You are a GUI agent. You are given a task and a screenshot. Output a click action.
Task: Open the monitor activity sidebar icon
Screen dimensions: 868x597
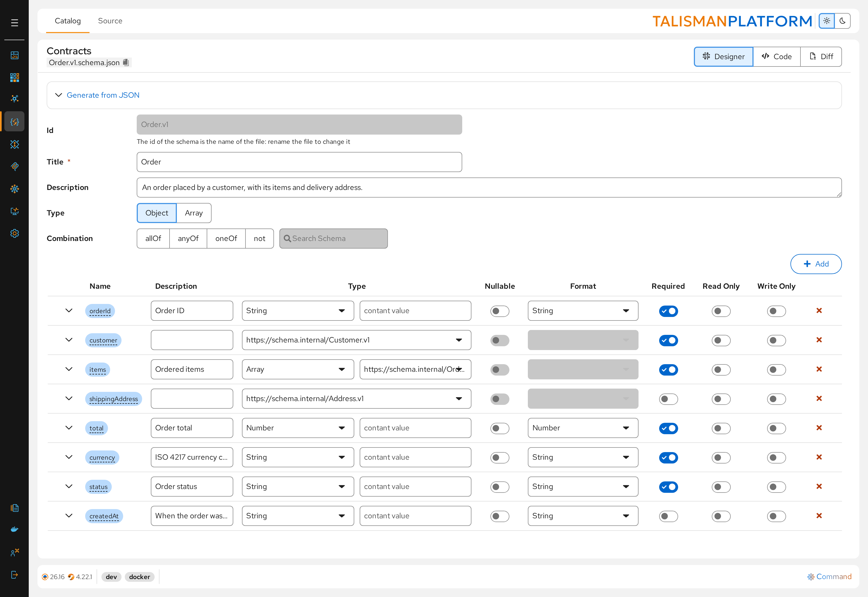click(x=14, y=211)
